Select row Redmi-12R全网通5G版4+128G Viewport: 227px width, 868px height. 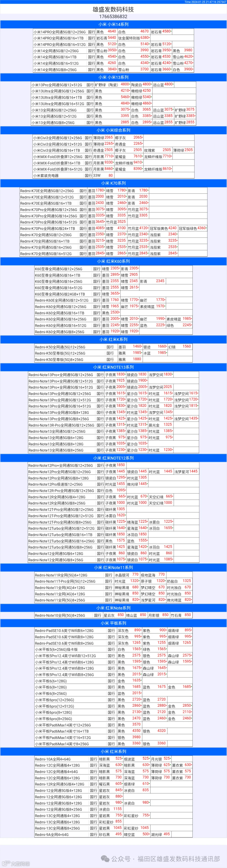pos(113,784)
